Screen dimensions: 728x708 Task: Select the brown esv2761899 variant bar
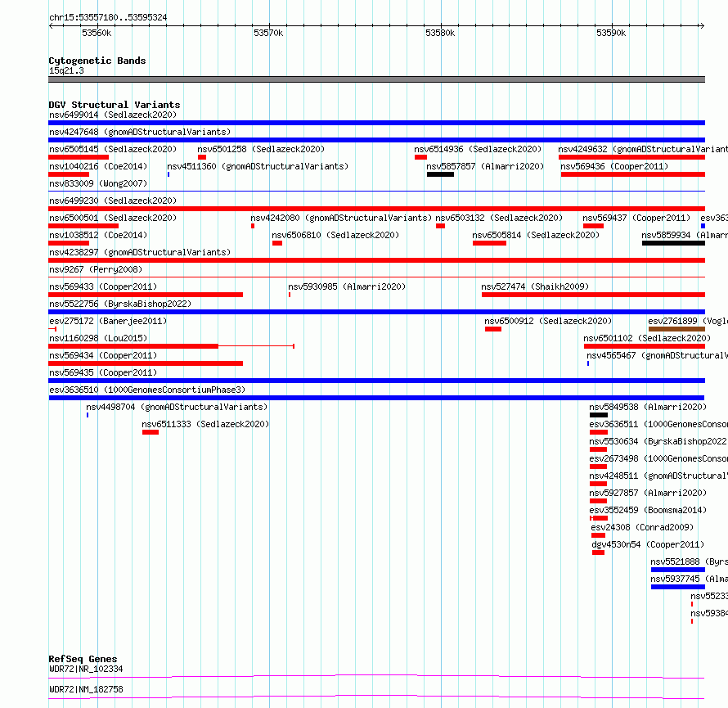click(x=676, y=329)
